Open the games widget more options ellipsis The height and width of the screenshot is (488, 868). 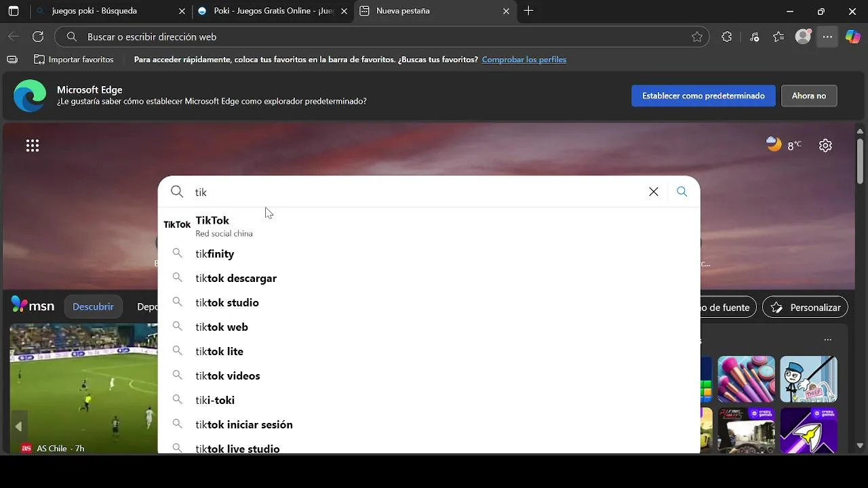click(x=827, y=340)
